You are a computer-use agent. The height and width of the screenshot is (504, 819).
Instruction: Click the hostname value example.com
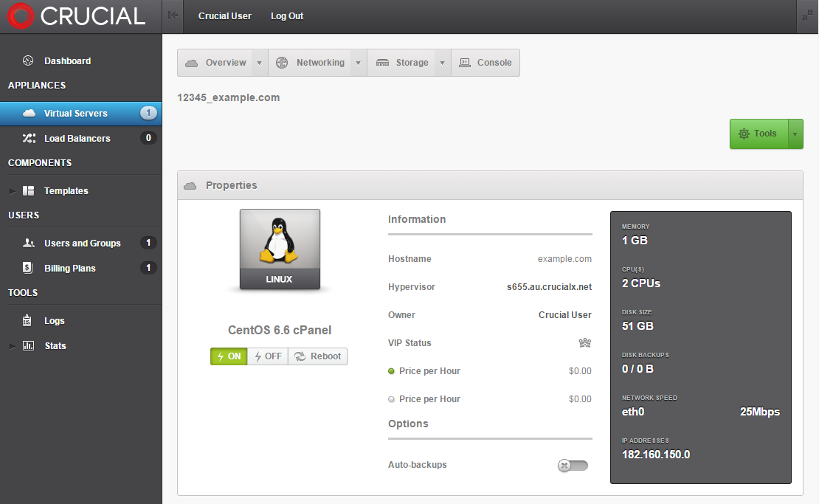pos(564,258)
